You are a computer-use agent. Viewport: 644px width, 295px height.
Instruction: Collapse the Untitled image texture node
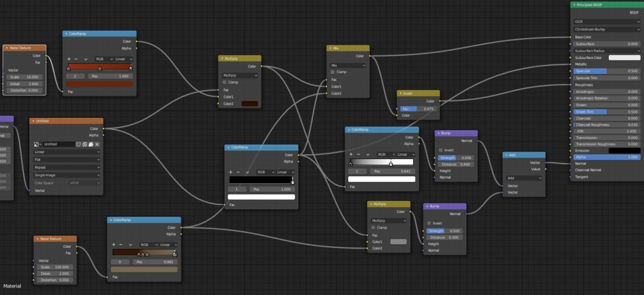pyautogui.click(x=33, y=121)
